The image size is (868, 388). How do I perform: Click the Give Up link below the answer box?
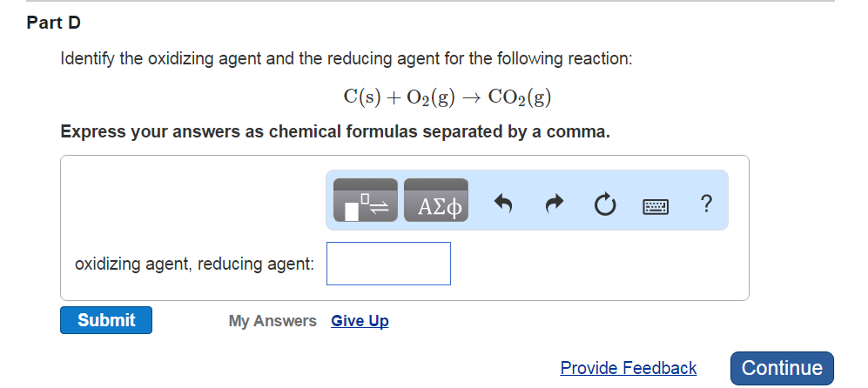359,321
